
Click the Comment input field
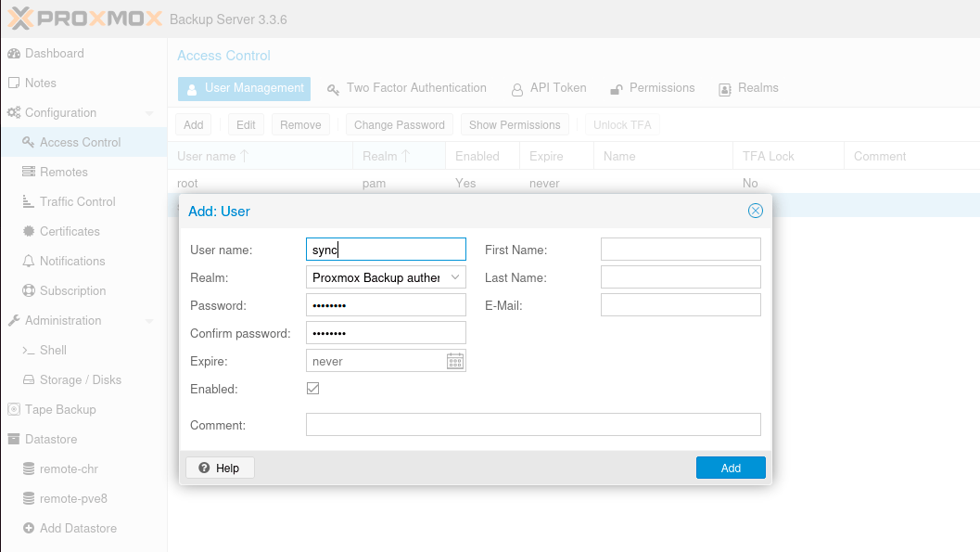tap(533, 425)
